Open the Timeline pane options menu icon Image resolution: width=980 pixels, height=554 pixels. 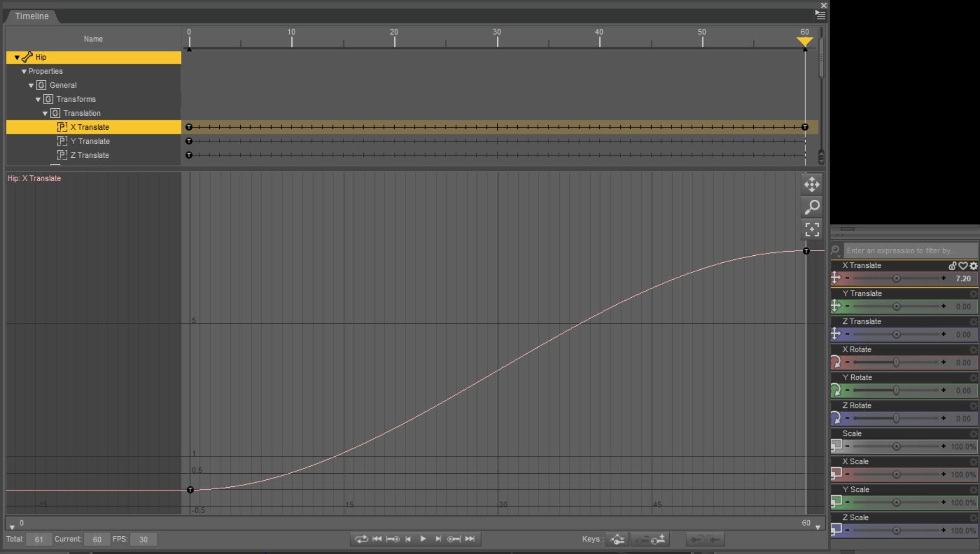pyautogui.click(x=820, y=15)
